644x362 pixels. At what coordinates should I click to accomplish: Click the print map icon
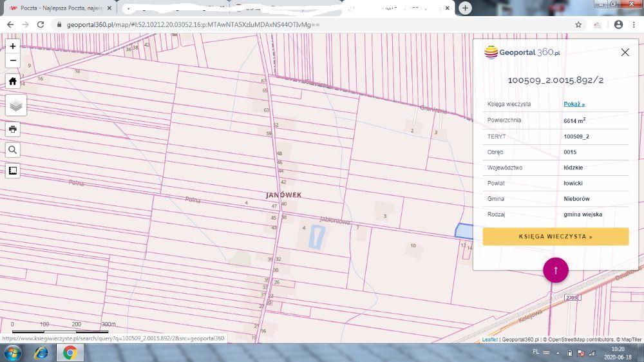(x=13, y=129)
